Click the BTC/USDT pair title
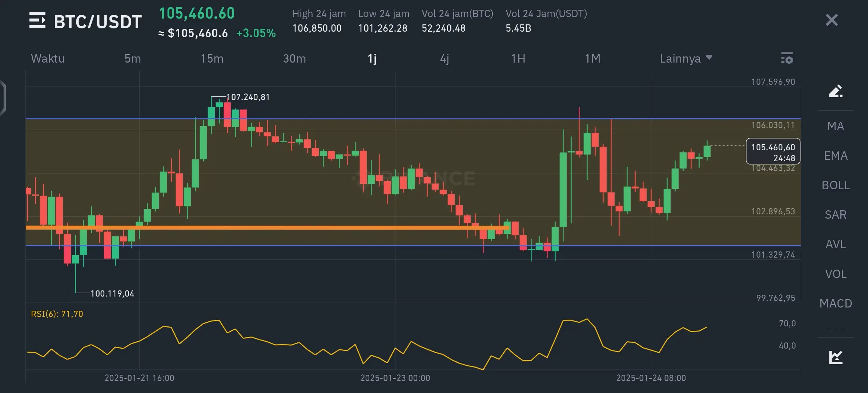This screenshot has width=868, height=393. point(97,22)
